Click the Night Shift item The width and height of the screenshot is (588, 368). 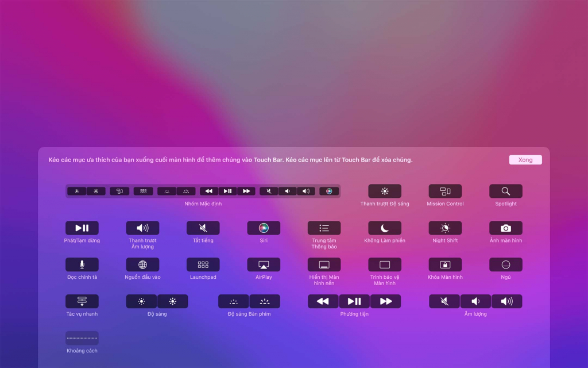[445, 228]
